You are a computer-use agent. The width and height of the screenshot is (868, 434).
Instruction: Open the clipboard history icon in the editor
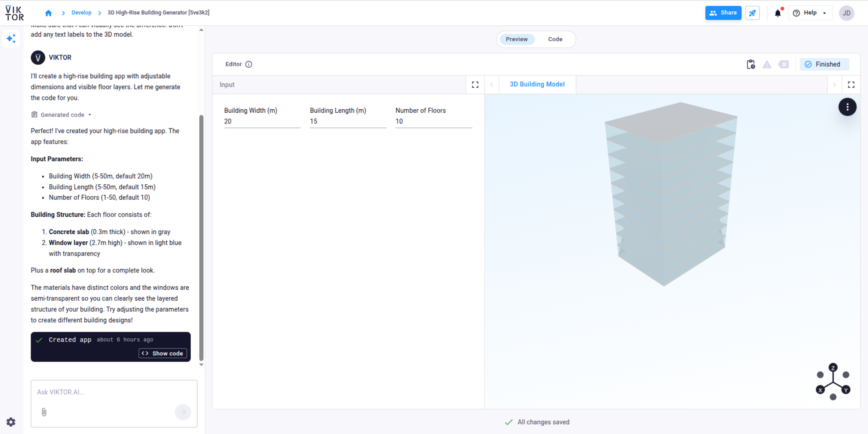click(x=751, y=64)
